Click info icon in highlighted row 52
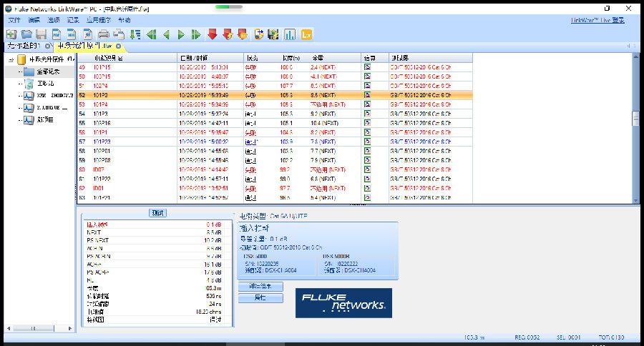Viewport: 644px width, 346px height. 367,95
